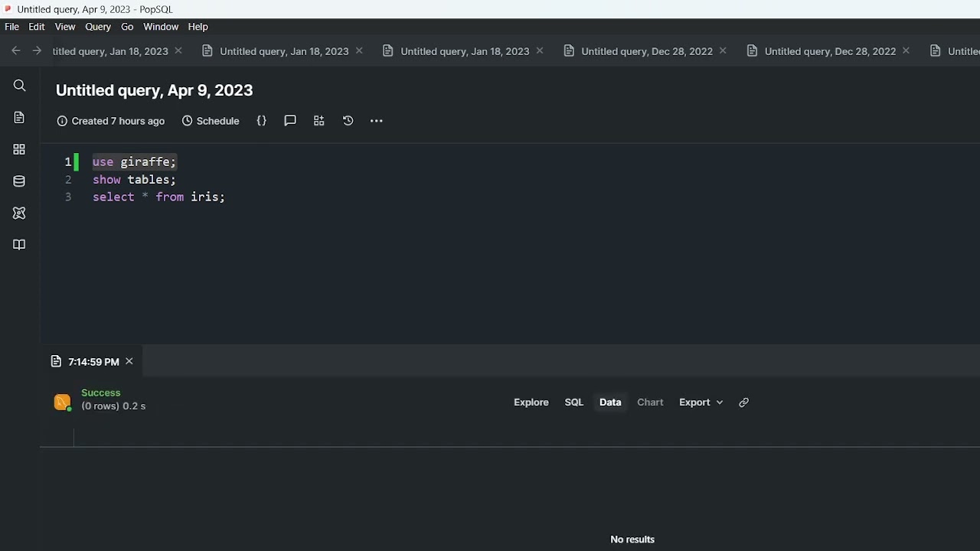Close first Untitled query Jan 18 tab
Screen dimensions: 980x551
pos(178,51)
